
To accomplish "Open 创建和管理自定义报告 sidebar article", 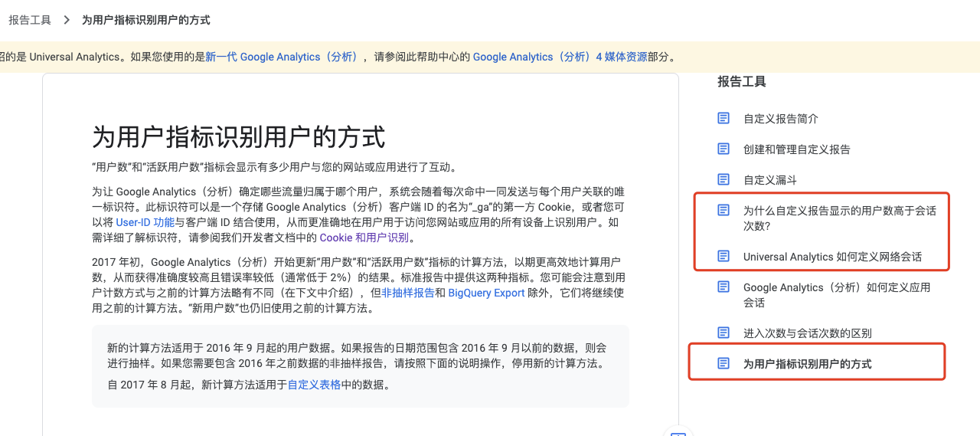I will (x=797, y=149).
